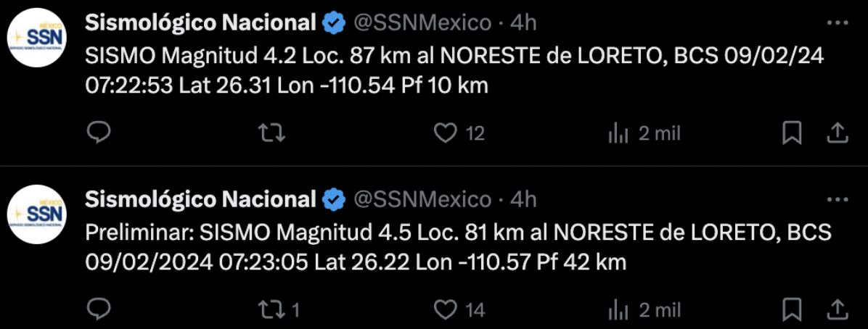Click Sismológico Nacional name on first tweet
The width and height of the screenshot is (868, 329).
(200, 23)
